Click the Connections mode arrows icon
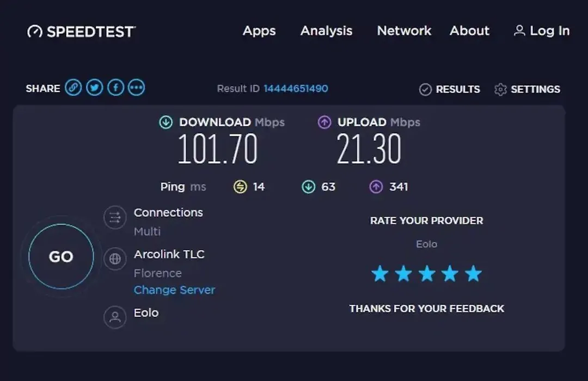 click(x=115, y=218)
